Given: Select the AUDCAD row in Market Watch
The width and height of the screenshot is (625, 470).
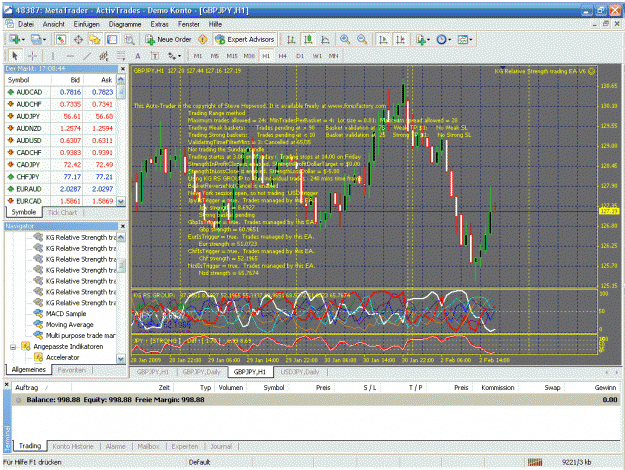Looking at the screenshot, I should pos(60,92).
